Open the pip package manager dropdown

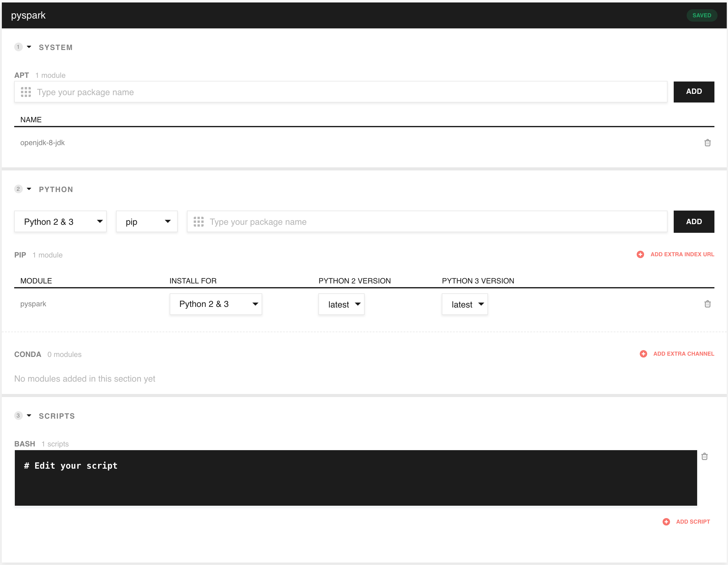tap(147, 222)
